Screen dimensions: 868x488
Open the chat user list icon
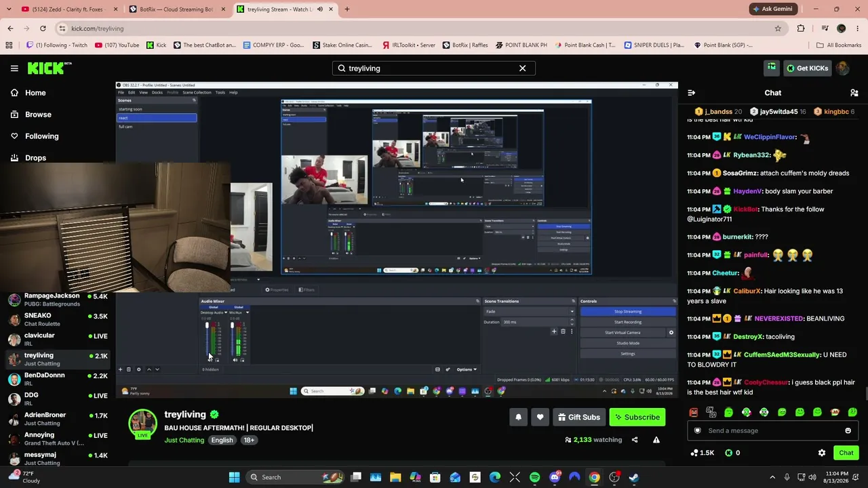[854, 93]
